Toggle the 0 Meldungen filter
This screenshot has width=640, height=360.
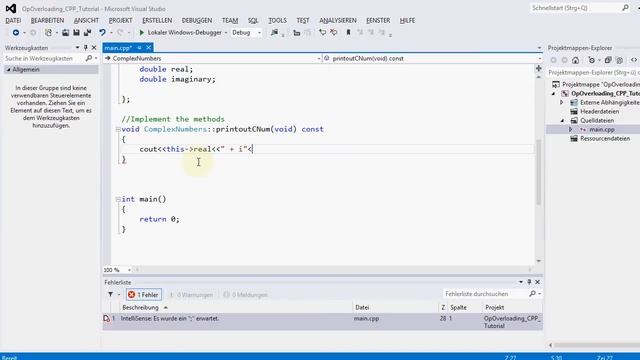point(246,295)
